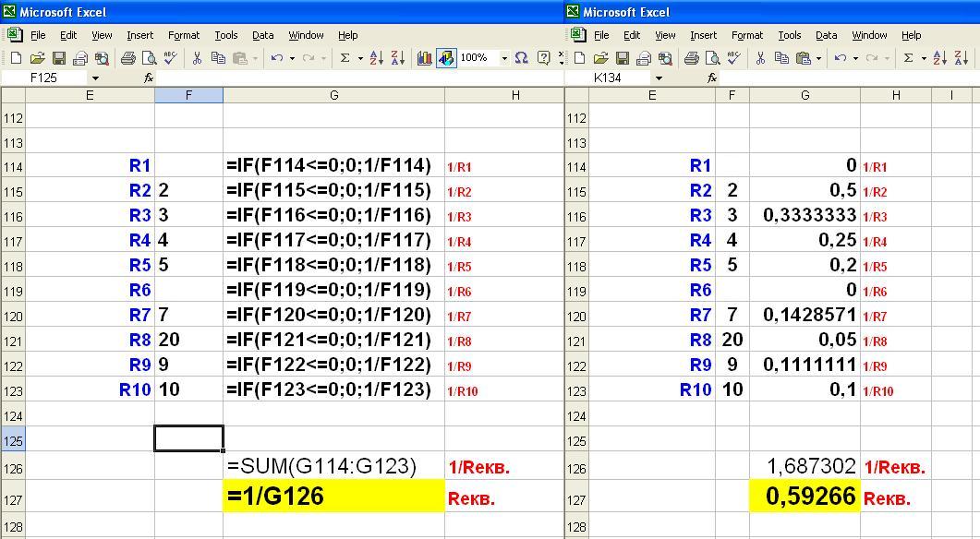Print icon in left Excel window

click(128, 58)
